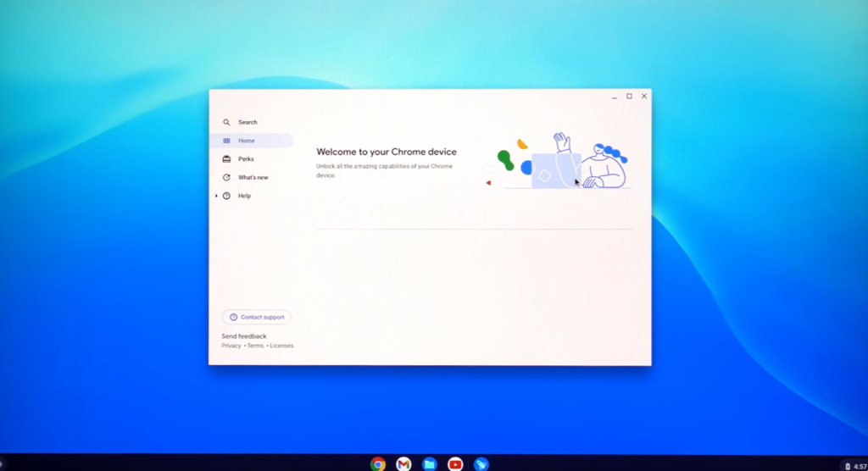Screen dimensions: 868x471
Task: Click the What's new refresh icon
Action: tap(226, 178)
